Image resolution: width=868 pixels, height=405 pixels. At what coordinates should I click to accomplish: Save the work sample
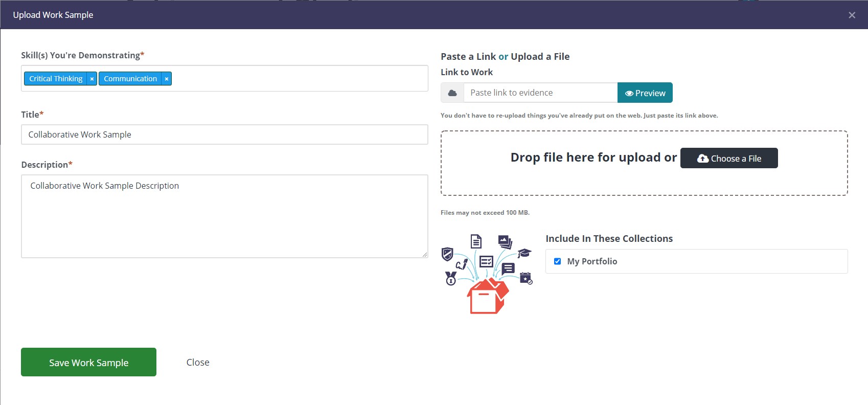point(88,362)
